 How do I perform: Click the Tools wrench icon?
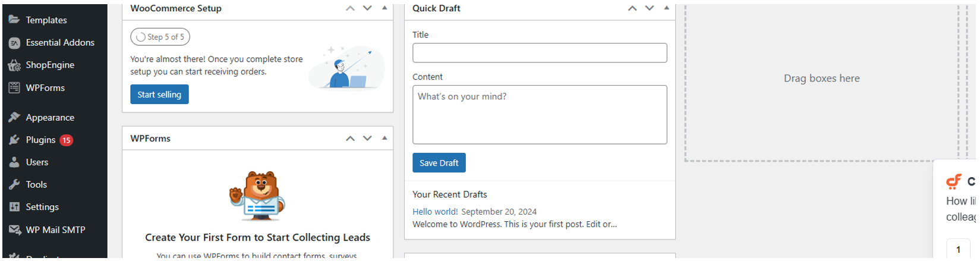tap(14, 185)
